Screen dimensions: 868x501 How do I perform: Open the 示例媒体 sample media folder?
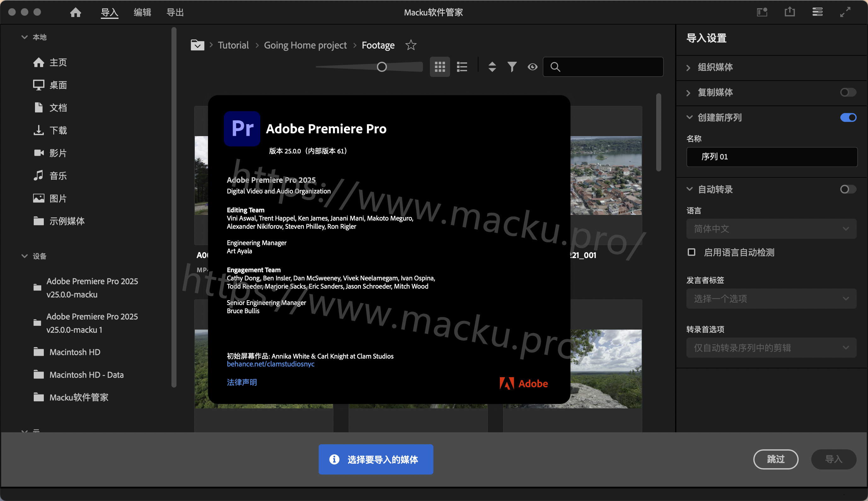click(59, 221)
